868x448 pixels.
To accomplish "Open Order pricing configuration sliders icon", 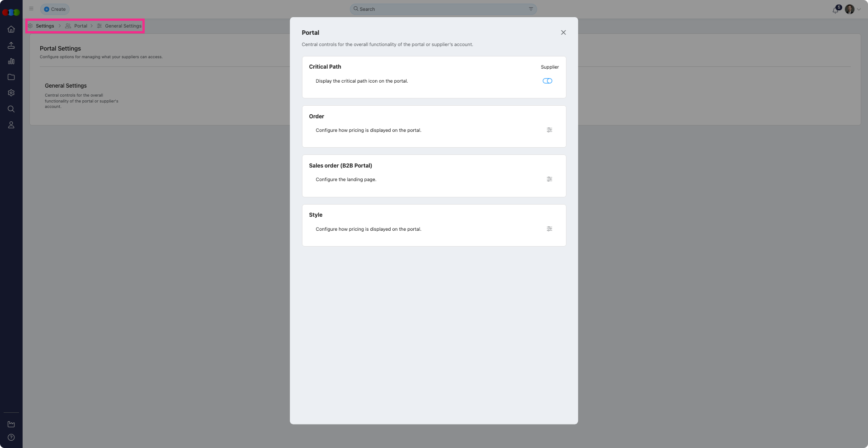I will (549, 130).
